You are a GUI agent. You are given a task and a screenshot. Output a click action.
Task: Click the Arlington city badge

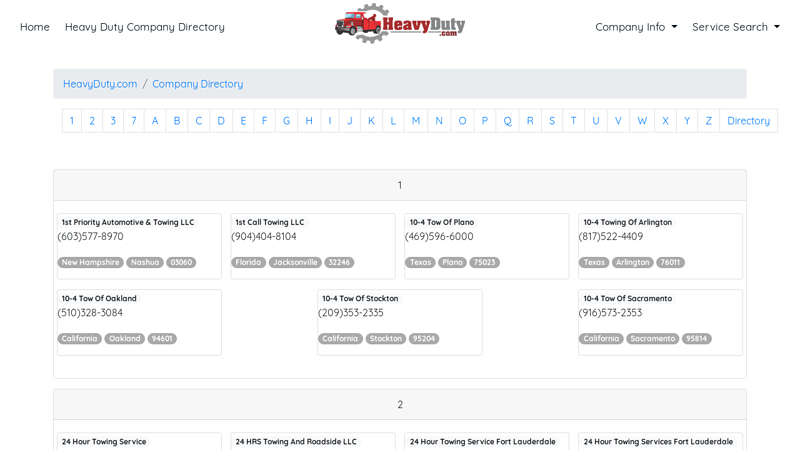pos(632,262)
